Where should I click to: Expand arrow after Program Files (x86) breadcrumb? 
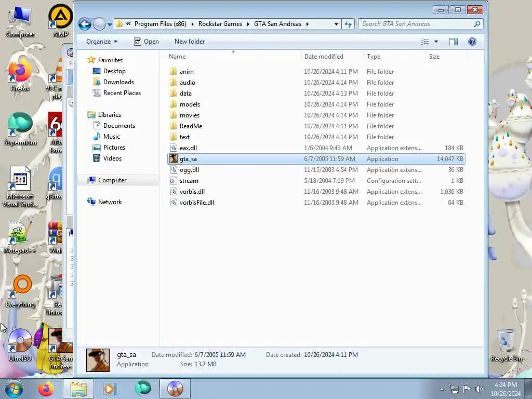[192, 24]
